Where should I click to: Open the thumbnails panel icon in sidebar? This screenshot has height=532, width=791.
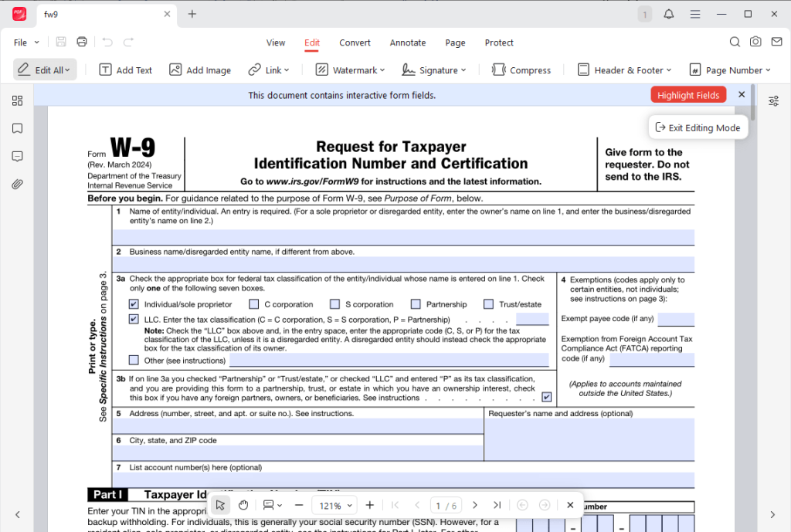(x=17, y=101)
